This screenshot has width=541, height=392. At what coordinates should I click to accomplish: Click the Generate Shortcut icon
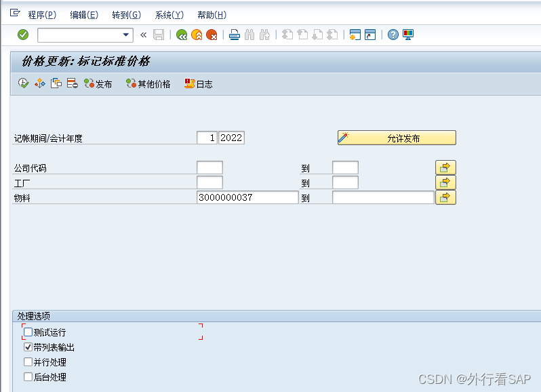tap(370, 35)
